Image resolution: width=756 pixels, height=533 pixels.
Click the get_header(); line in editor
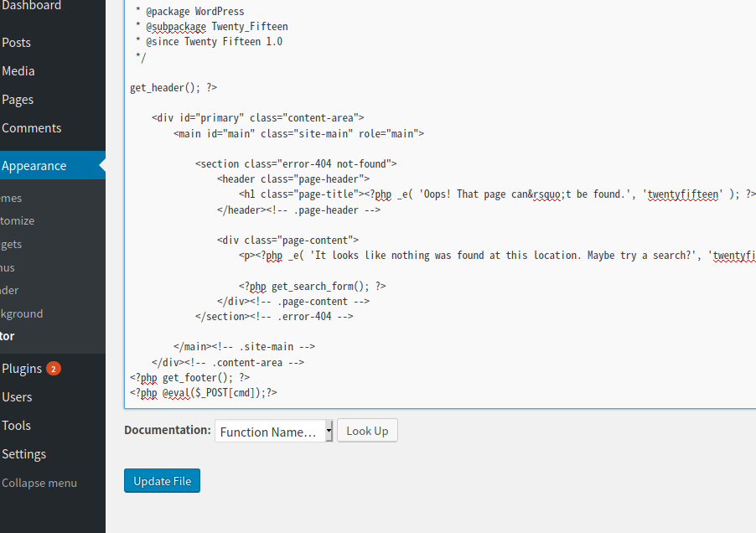pyautogui.click(x=173, y=88)
